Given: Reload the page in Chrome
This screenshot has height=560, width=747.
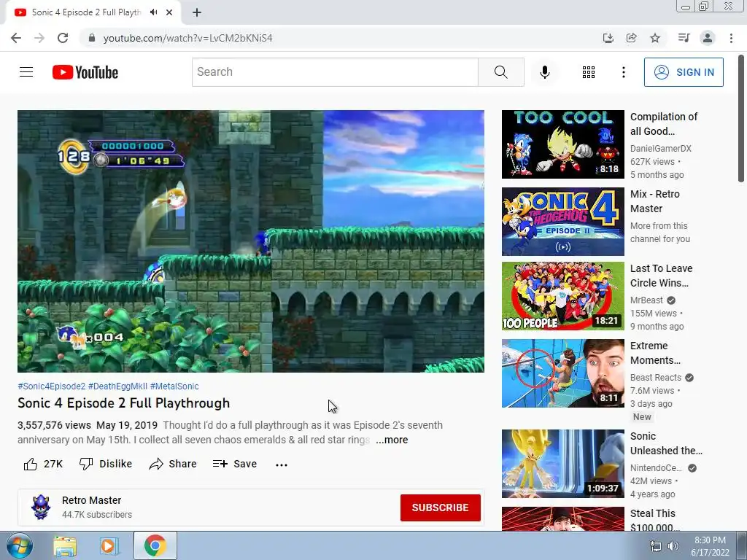Looking at the screenshot, I should point(63,38).
